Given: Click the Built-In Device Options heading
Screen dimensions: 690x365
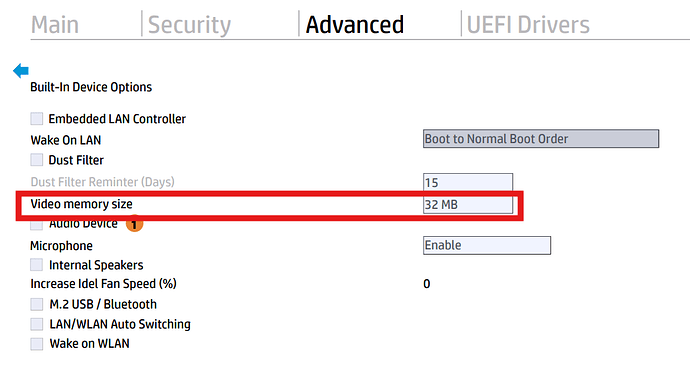Looking at the screenshot, I should (91, 87).
